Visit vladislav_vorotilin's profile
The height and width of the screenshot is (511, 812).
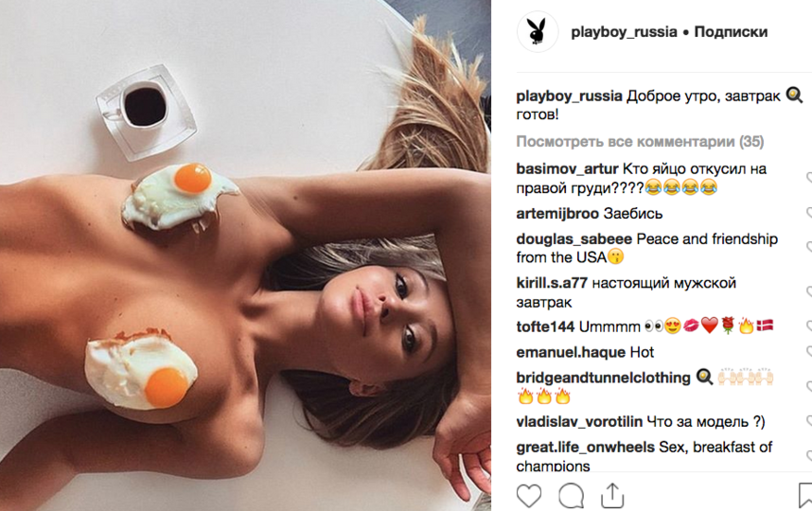(x=579, y=422)
